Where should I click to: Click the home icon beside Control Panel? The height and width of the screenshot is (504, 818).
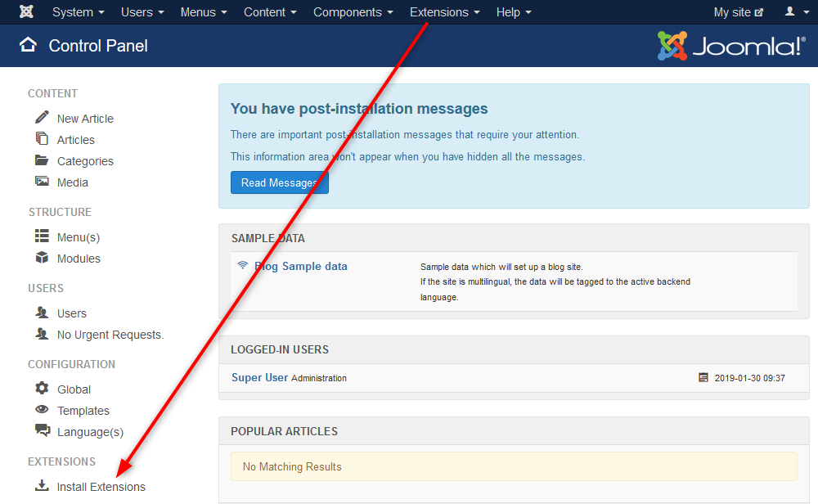point(29,45)
